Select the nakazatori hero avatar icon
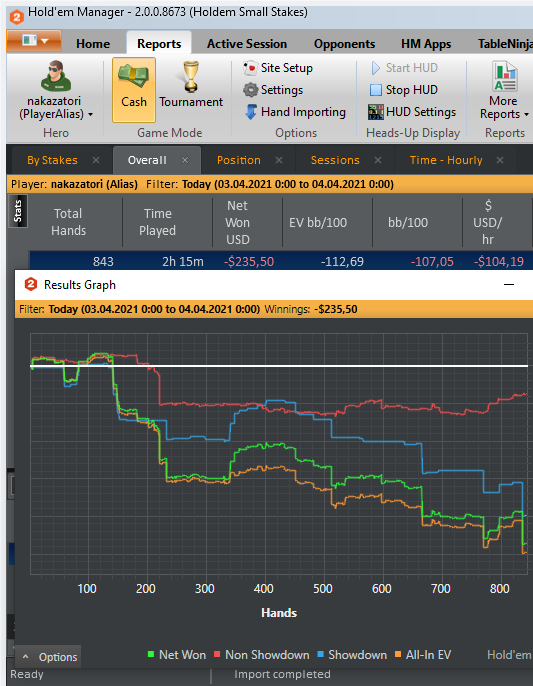 pos(55,76)
